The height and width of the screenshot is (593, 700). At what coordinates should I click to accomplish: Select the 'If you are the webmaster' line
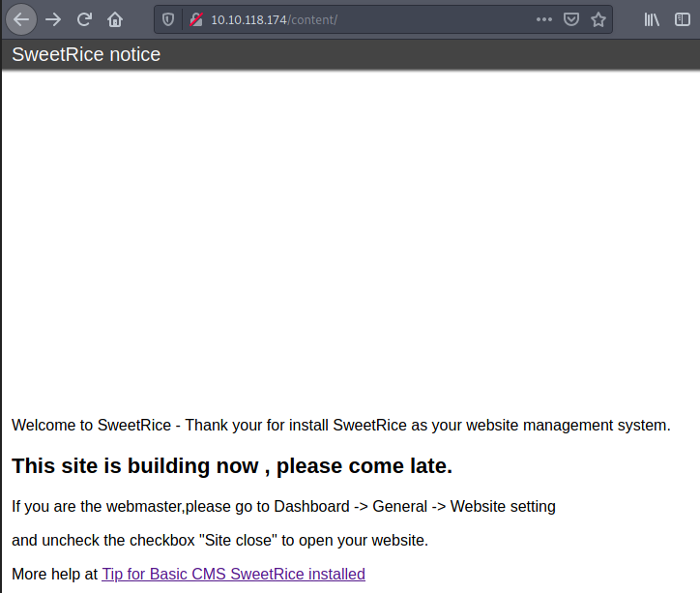pyautogui.click(x=283, y=506)
